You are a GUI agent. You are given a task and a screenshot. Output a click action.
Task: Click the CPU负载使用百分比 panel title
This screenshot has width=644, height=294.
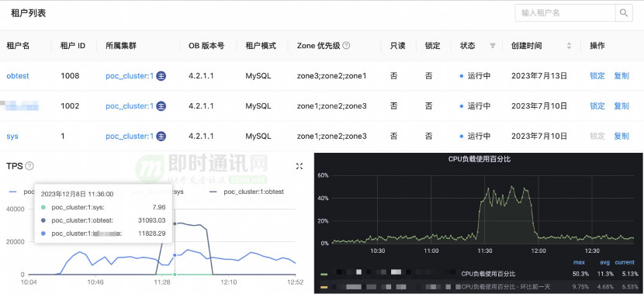(479, 159)
